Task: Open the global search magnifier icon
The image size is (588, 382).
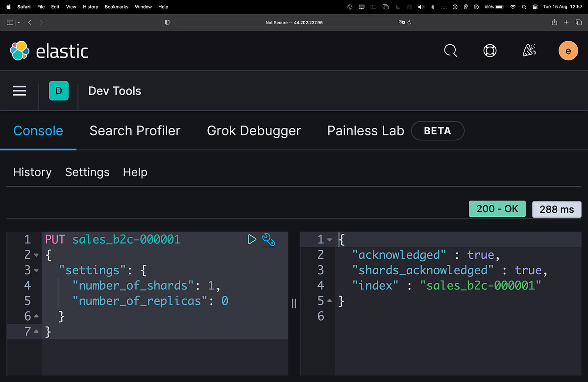Action: 450,51
